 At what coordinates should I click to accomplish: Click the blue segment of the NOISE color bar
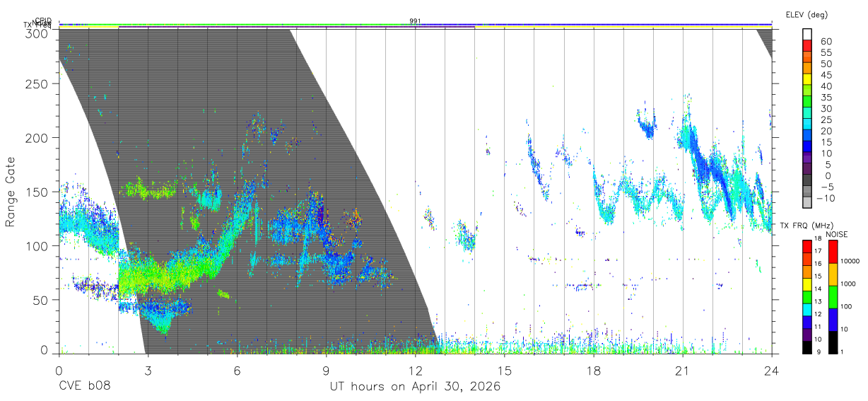(833, 320)
